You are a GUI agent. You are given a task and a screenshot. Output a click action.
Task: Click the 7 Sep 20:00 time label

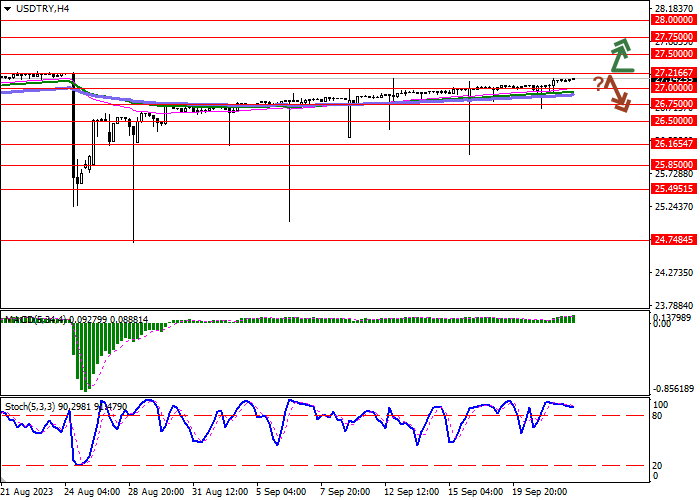click(x=345, y=492)
